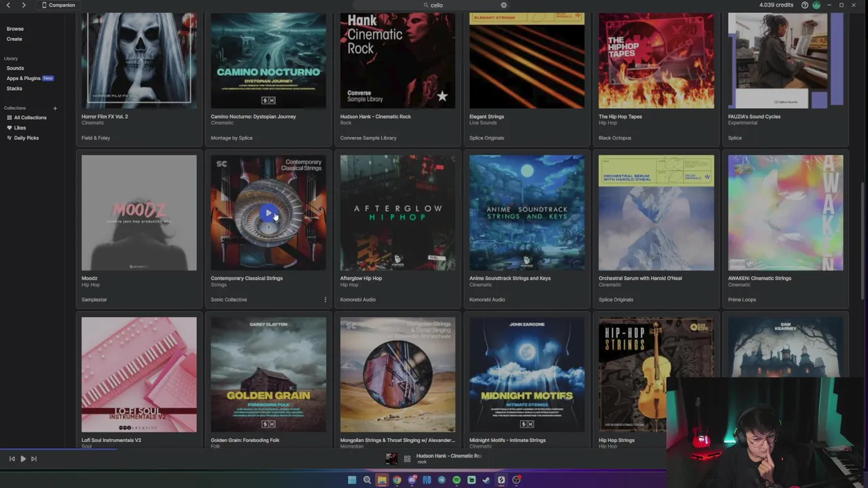
Task: Open Anime Soundtrack Strings and Keys cover
Action: [x=527, y=213]
